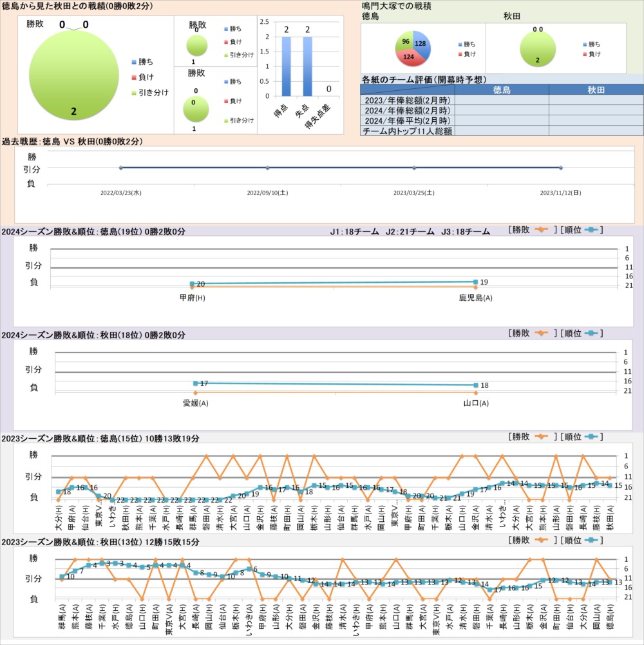Click the 引き分け legend swatch beside large pie
The image size is (644, 645).
click(133, 93)
